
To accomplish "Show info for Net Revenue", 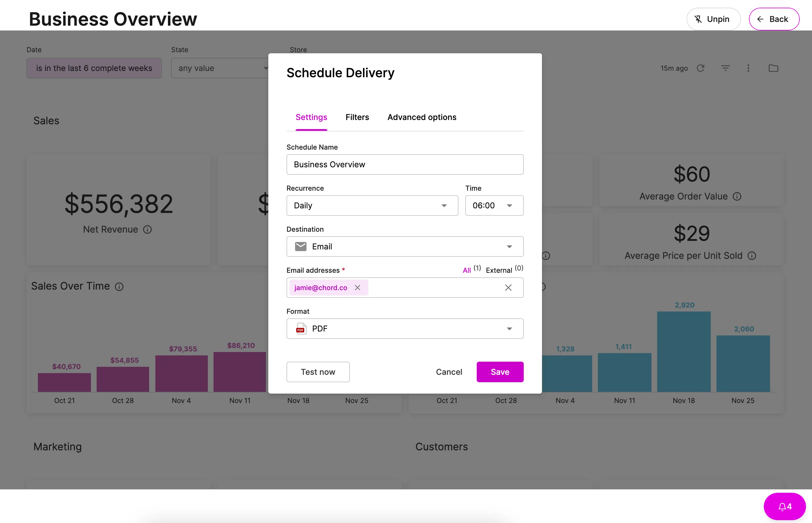I will [147, 229].
